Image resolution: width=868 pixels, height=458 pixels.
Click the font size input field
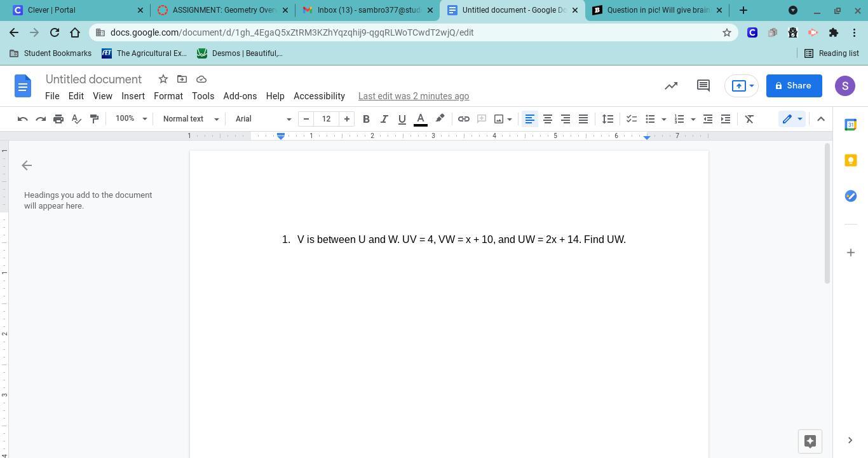tap(327, 119)
